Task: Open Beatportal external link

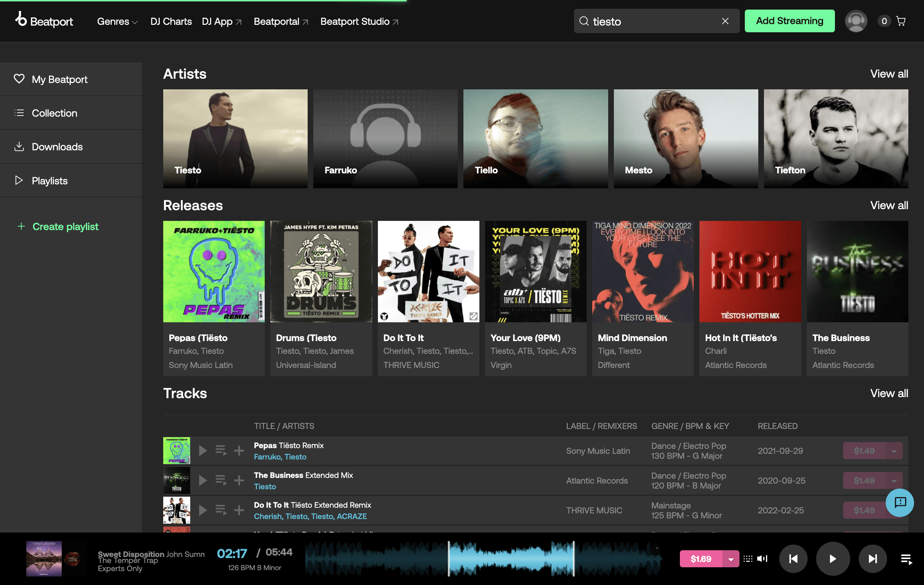Action: click(x=281, y=22)
